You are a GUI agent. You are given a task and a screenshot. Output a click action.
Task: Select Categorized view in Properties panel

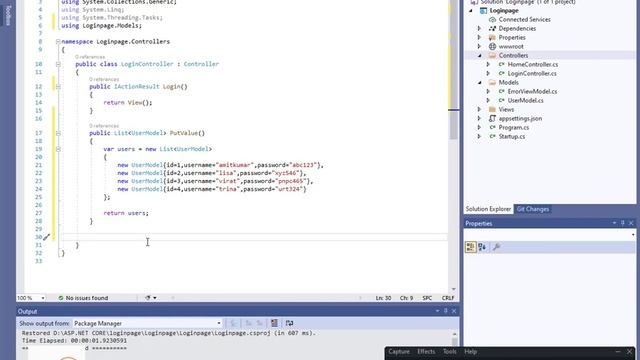[x=471, y=247]
